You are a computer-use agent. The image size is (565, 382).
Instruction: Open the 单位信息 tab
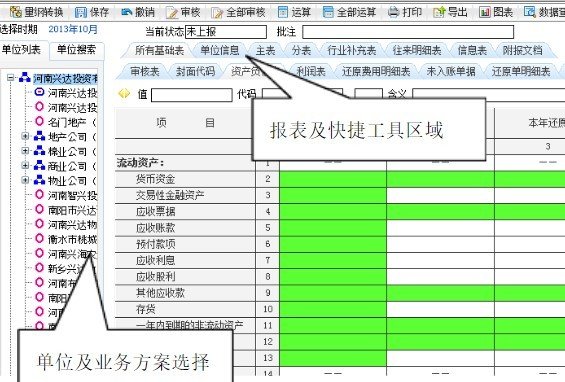coord(220,50)
